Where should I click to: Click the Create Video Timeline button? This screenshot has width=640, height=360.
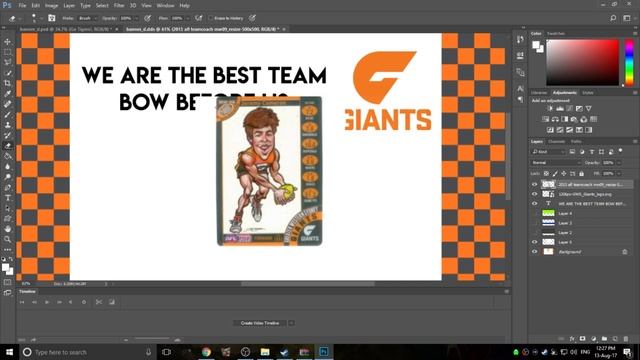(260, 323)
